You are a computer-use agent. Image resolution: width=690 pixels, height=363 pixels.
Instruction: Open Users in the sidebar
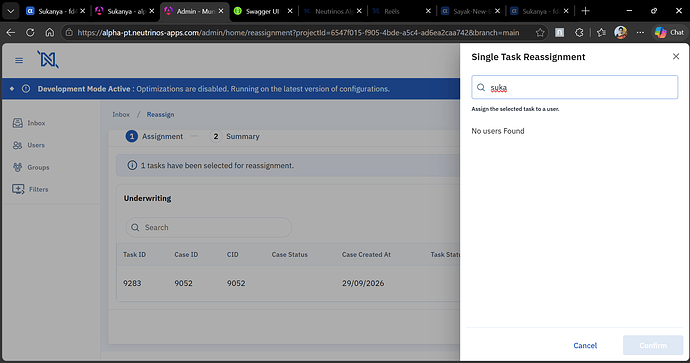29,145
